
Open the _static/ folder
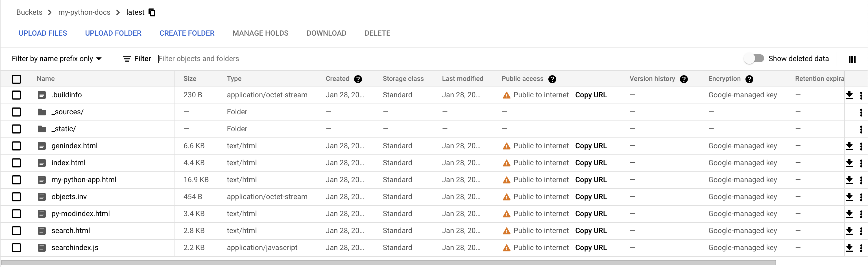[x=64, y=129]
